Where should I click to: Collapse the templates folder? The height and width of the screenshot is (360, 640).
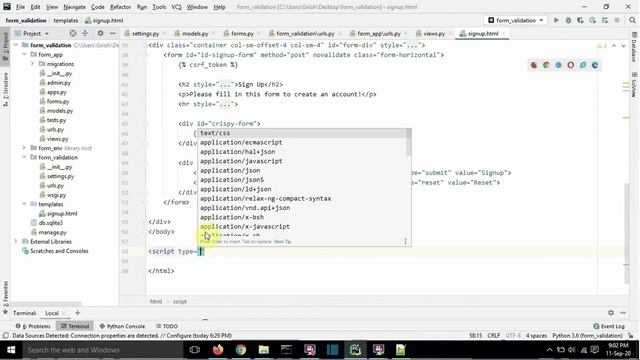(x=24, y=204)
